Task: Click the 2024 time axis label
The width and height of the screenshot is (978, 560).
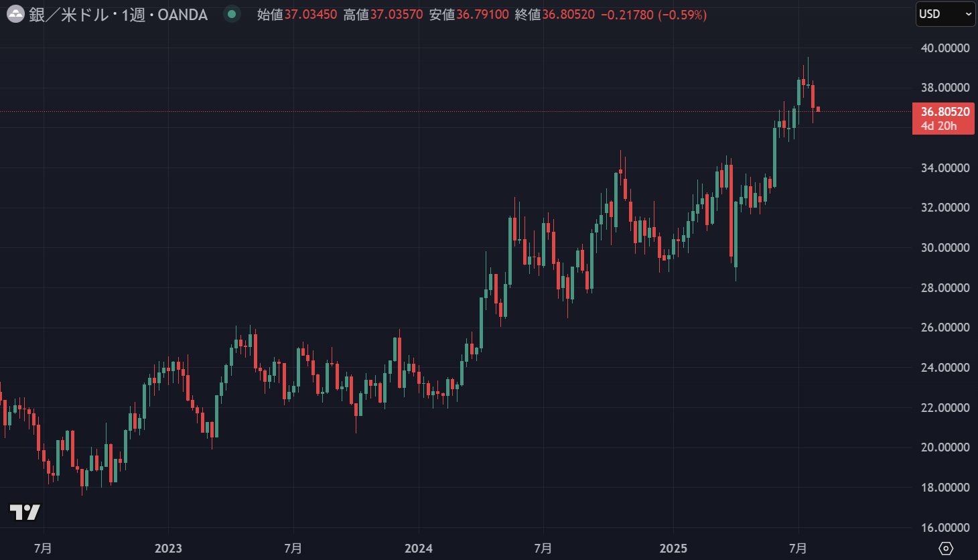Action: (419, 549)
